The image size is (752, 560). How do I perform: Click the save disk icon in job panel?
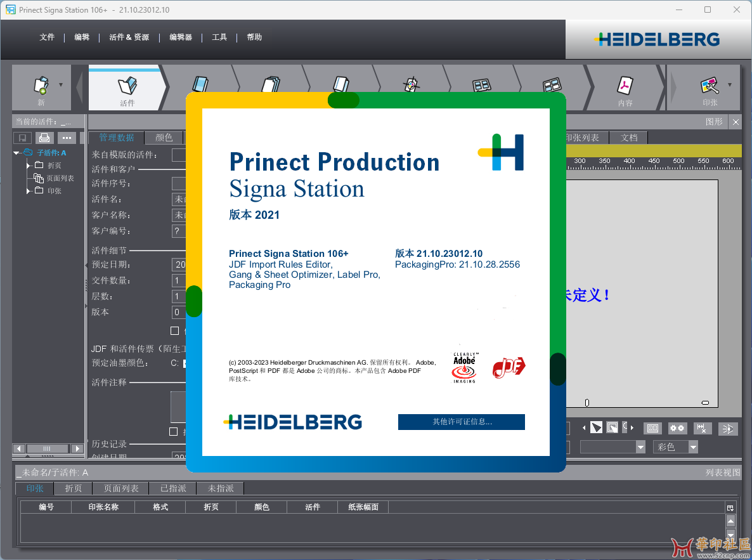coord(23,138)
